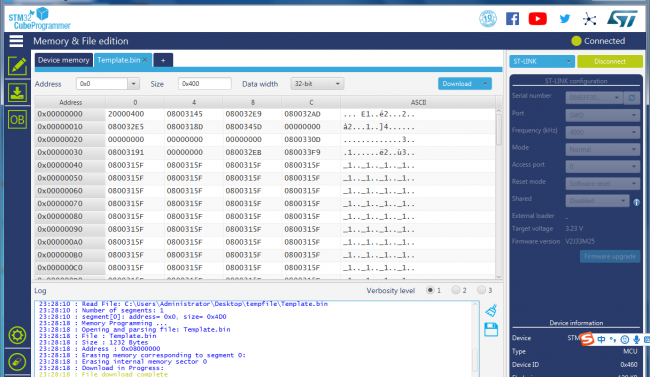Viewport: 650px width, 377px height.
Task: Click the Firmware upgrade button
Action: tap(610, 256)
